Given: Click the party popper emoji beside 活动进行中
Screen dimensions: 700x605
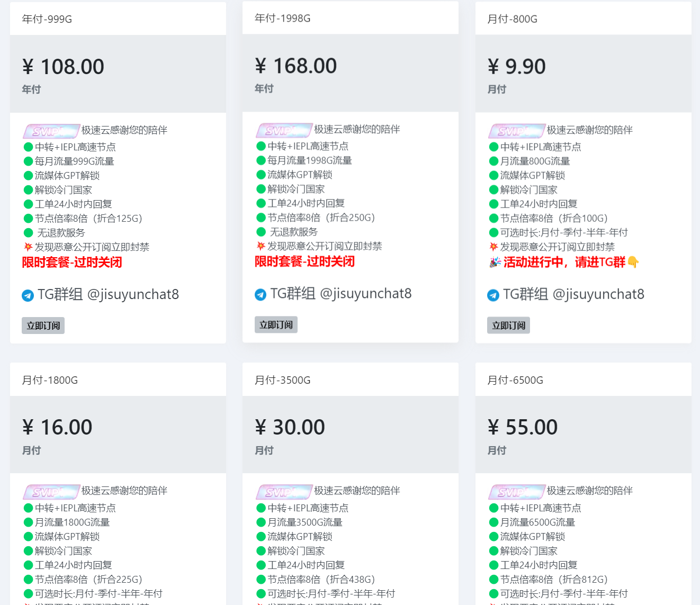Looking at the screenshot, I should coord(495,262).
